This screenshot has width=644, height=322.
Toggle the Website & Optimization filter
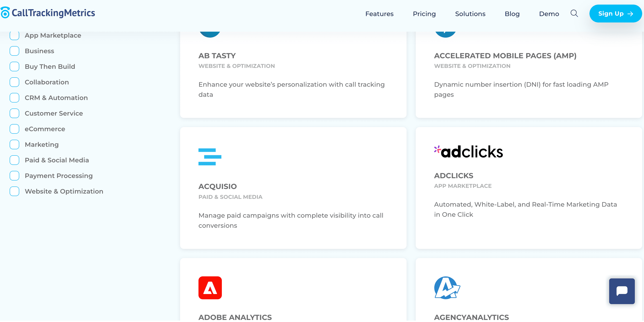(x=14, y=191)
